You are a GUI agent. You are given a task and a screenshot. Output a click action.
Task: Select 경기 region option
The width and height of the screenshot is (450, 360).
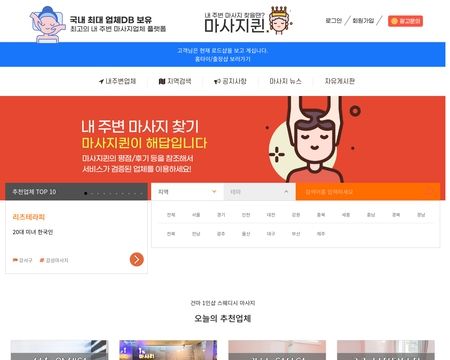221,215
